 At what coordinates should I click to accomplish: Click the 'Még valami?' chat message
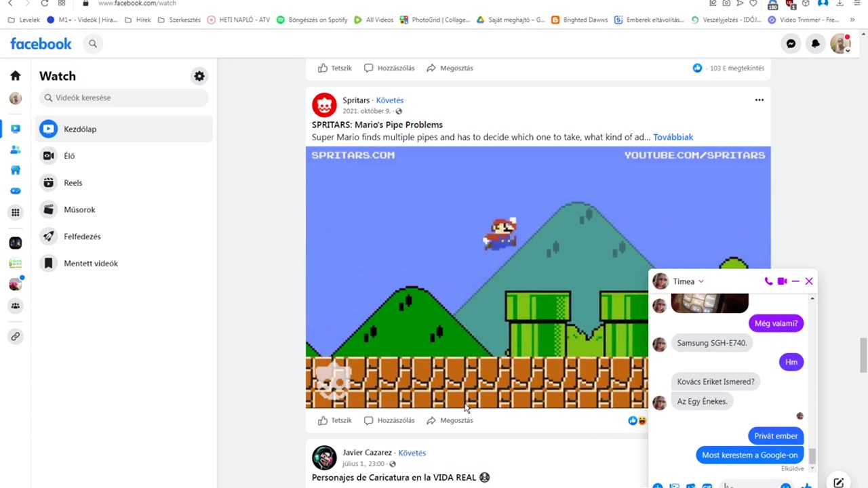pyautogui.click(x=776, y=323)
